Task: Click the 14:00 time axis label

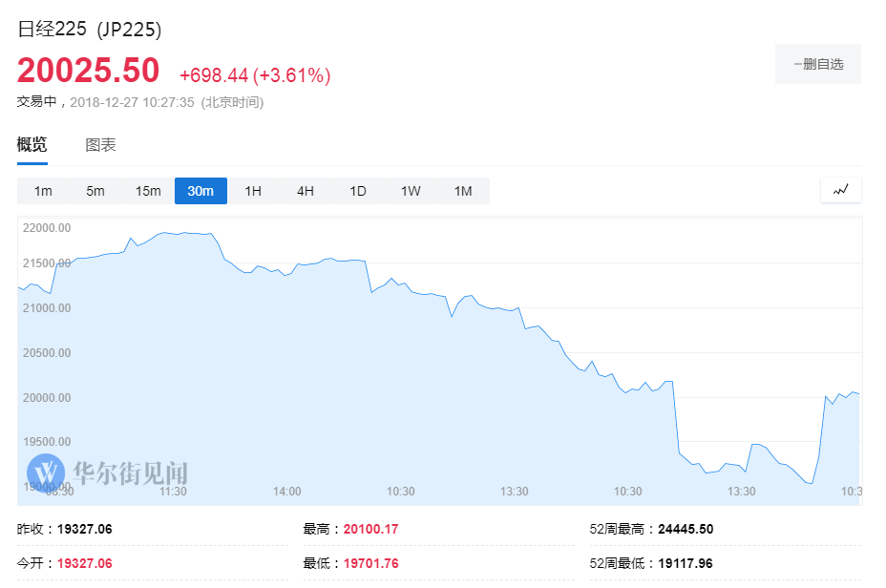Action: (286, 492)
